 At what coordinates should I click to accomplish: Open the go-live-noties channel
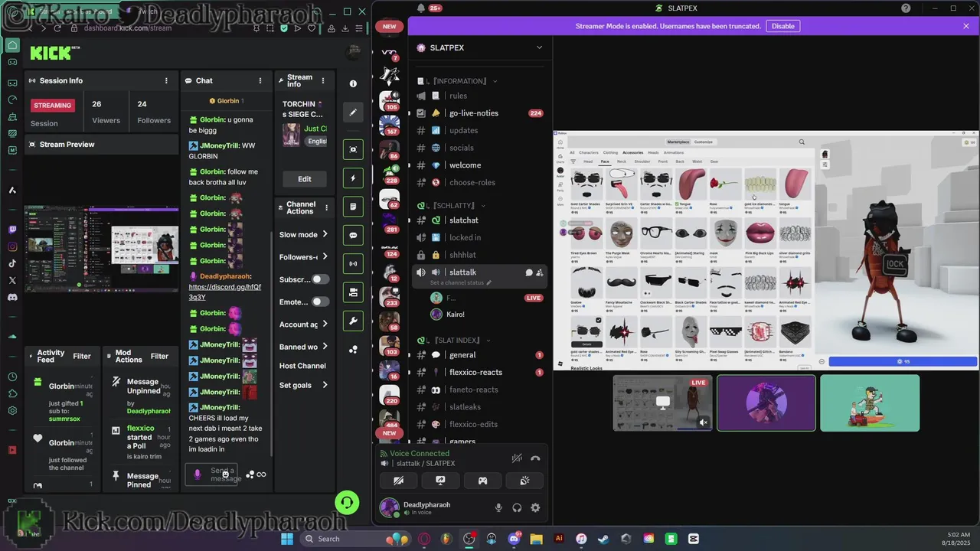(x=479, y=113)
